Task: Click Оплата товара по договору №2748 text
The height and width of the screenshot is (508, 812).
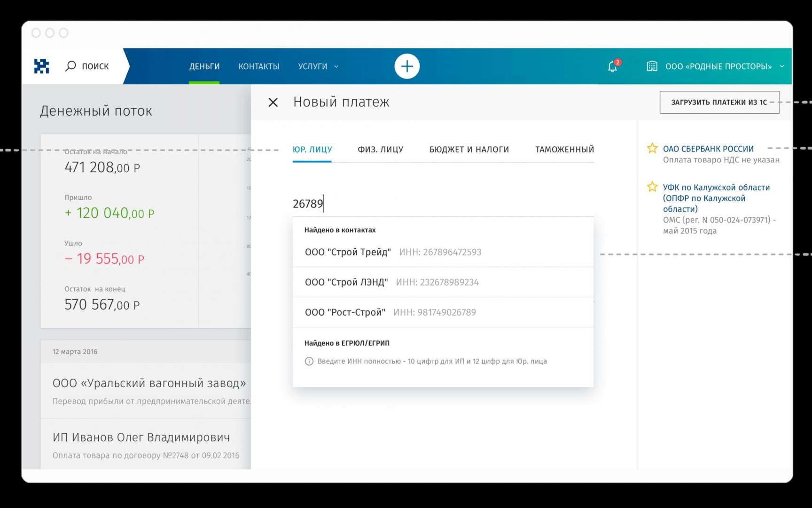Action: (x=146, y=455)
